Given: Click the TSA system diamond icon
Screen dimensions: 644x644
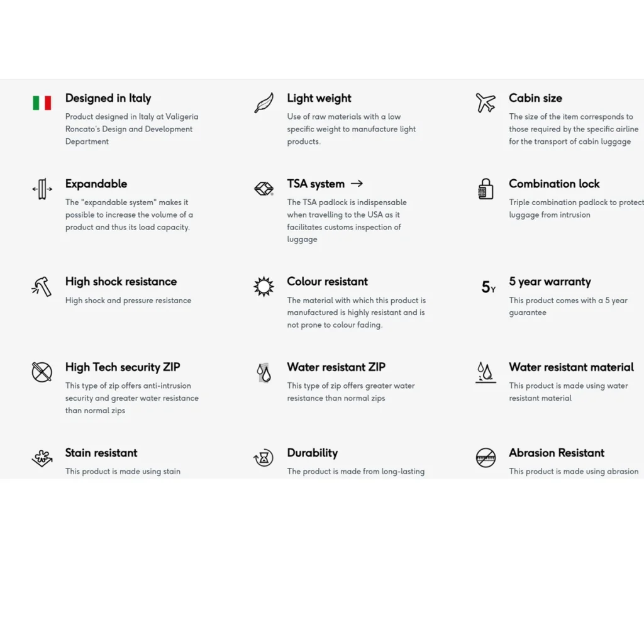Looking at the screenshot, I should tap(264, 189).
